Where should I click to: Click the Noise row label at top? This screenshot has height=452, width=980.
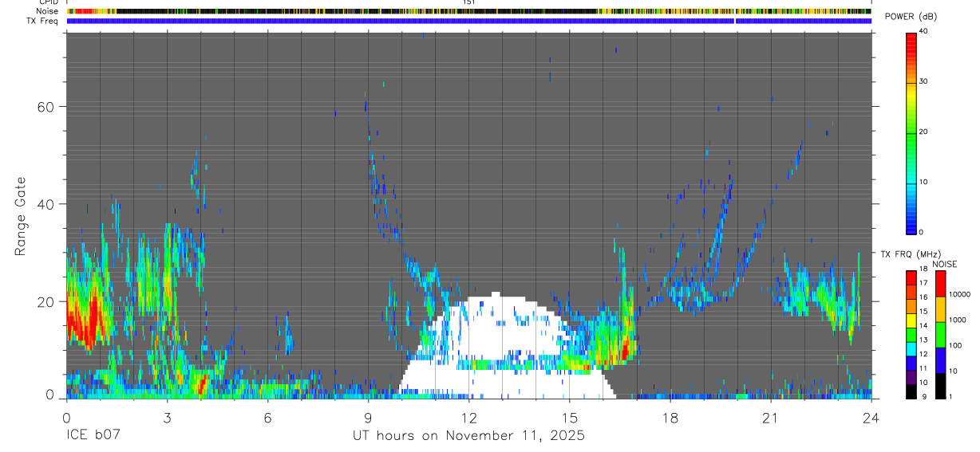point(49,11)
